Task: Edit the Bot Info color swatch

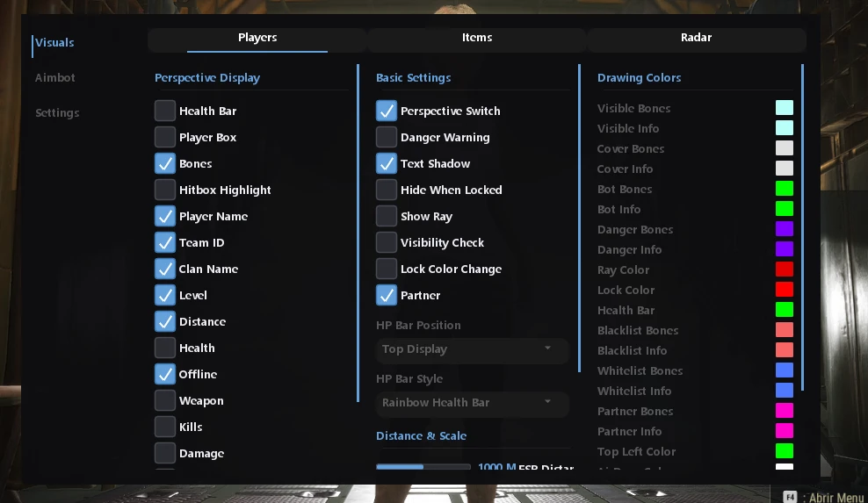Action: [785, 209]
